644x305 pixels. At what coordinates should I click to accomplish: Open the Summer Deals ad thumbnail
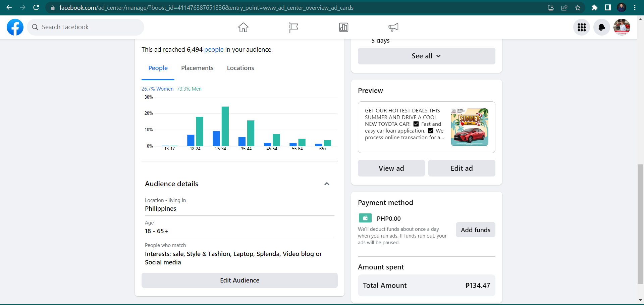(470, 127)
